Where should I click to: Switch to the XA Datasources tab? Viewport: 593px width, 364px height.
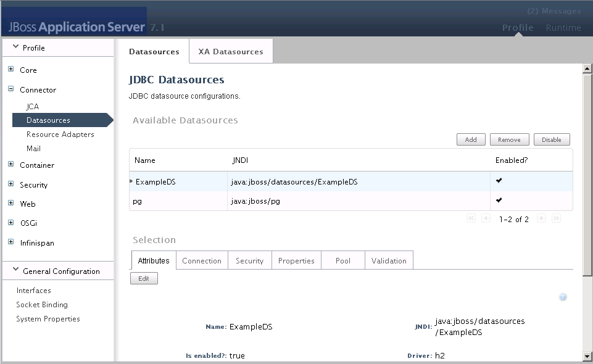231,52
